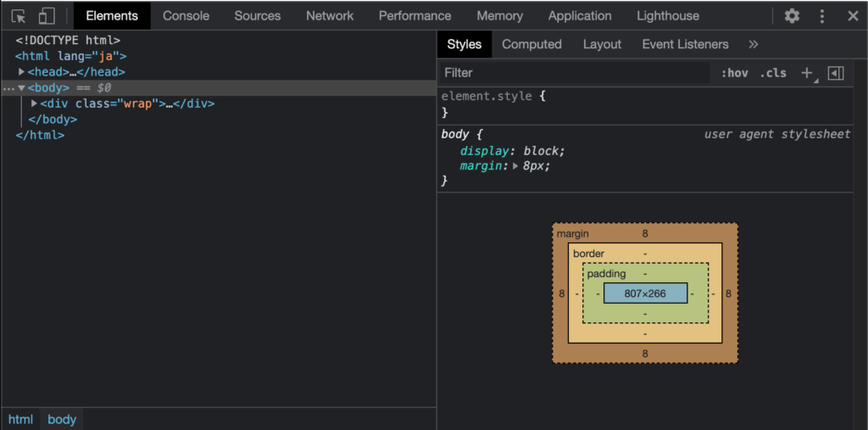Screen dimensions: 868x430
Task: Expand the div class wrap node
Action: tap(34, 103)
